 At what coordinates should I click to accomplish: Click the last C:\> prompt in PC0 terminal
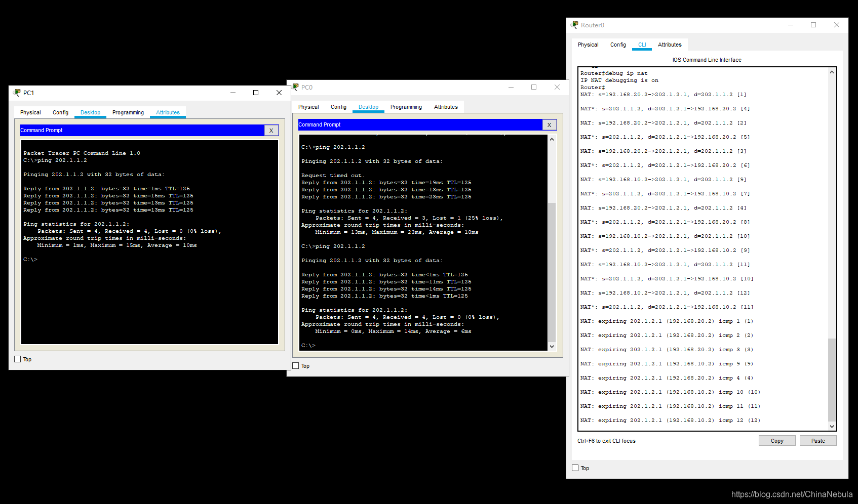tap(308, 345)
